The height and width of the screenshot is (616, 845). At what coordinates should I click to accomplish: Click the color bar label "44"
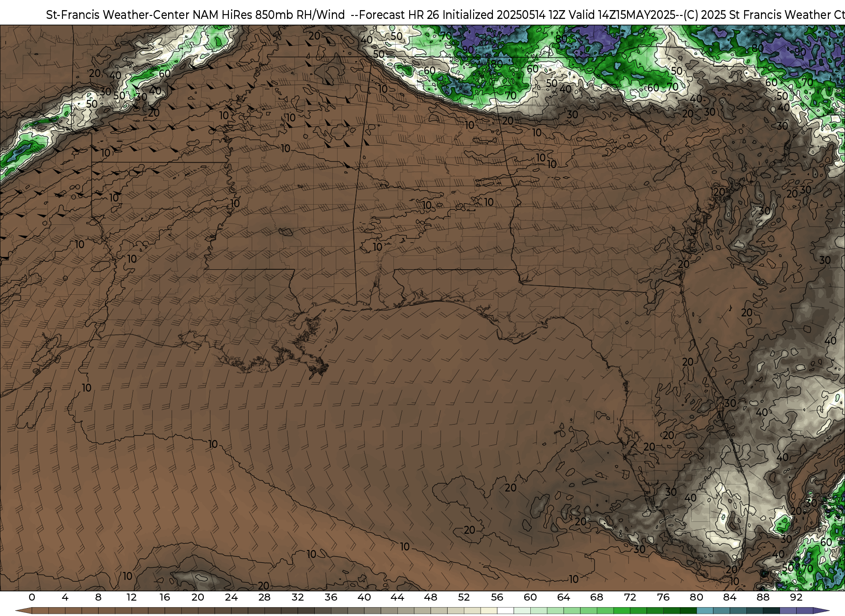[397, 598]
